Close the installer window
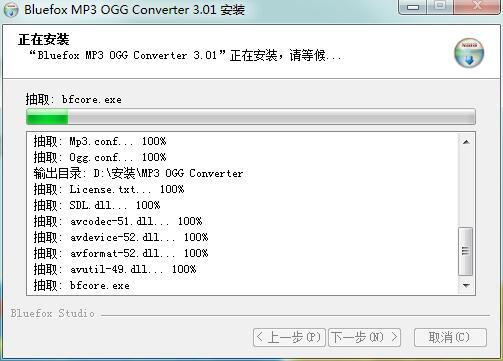503x361 pixels. (477, 7)
